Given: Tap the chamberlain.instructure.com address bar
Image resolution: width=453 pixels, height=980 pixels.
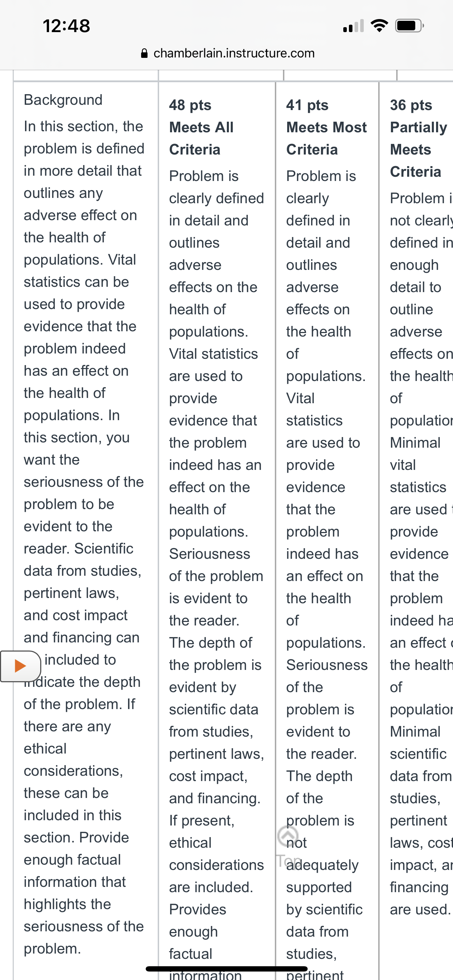Looking at the screenshot, I should (227, 53).
